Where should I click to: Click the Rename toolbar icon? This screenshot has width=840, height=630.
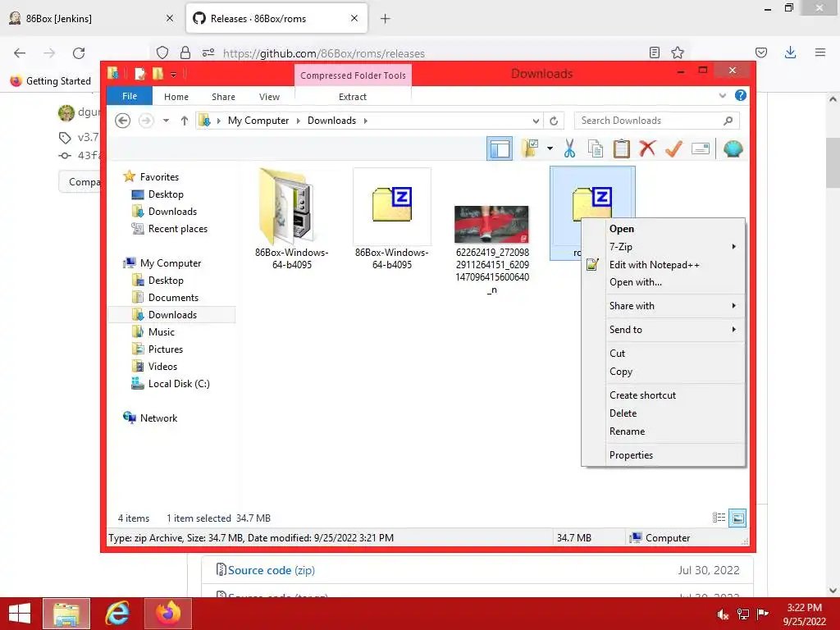[x=701, y=148]
